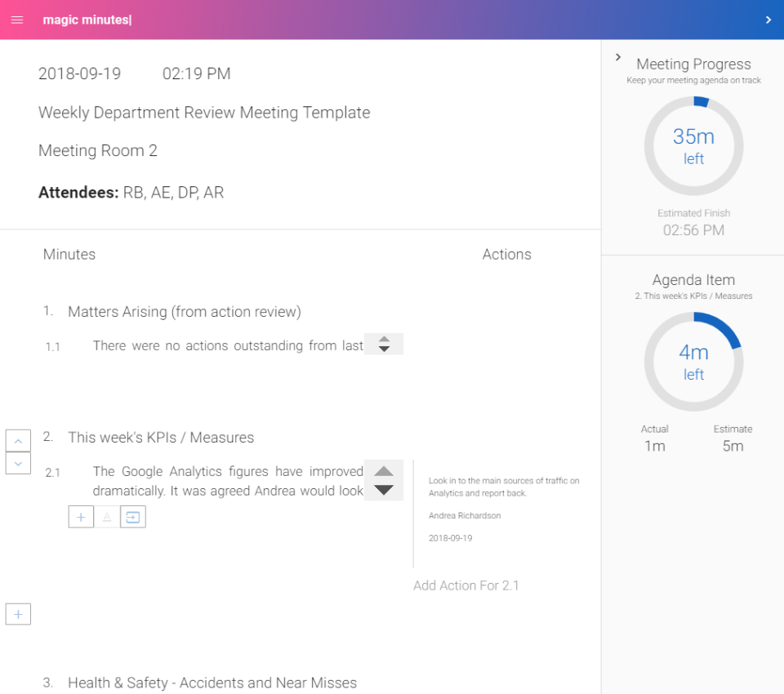Edit the meeting time 02:19 PM

tap(197, 73)
